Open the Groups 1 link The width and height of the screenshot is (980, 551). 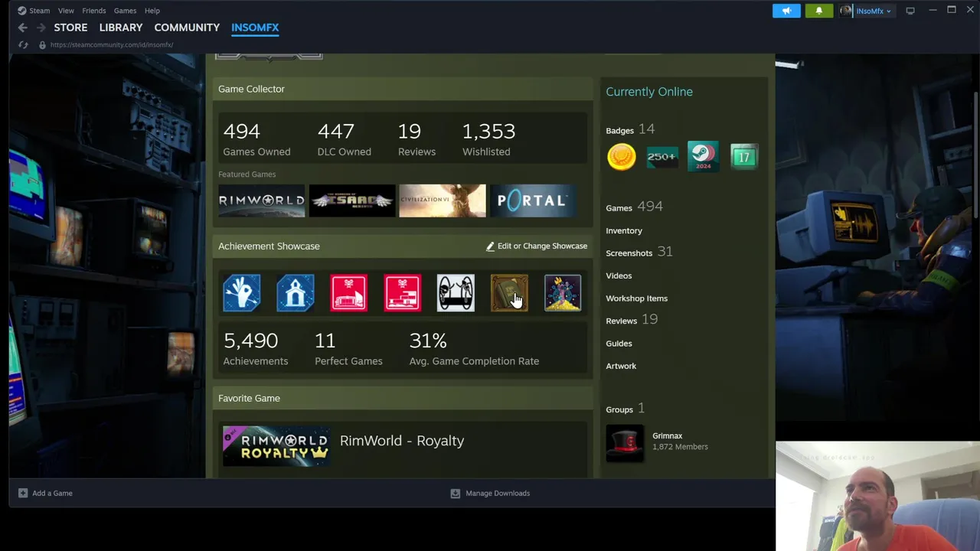[x=625, y=409]
